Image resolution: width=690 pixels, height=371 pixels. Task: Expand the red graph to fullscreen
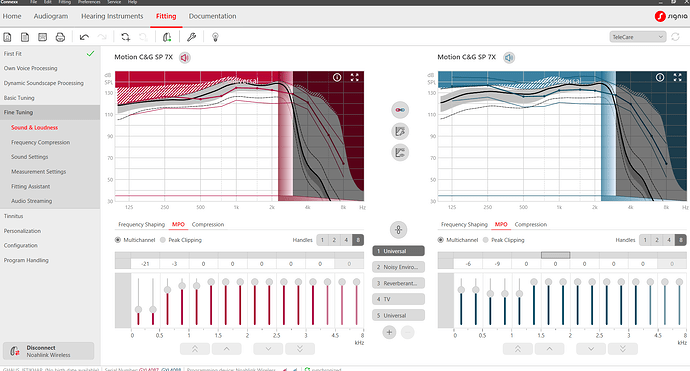(x=355, y=77)
